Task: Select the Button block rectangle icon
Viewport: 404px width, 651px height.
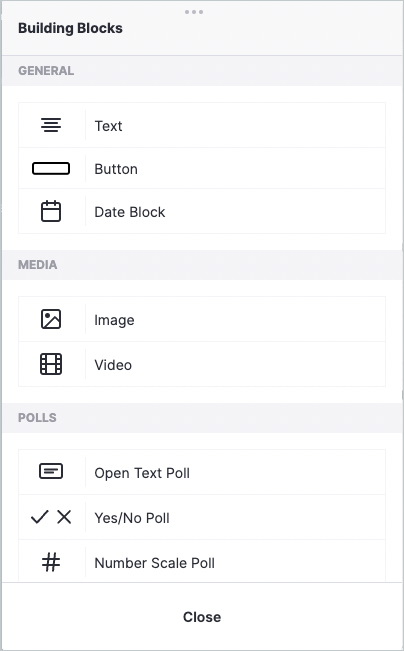Action: click(51, 169)
